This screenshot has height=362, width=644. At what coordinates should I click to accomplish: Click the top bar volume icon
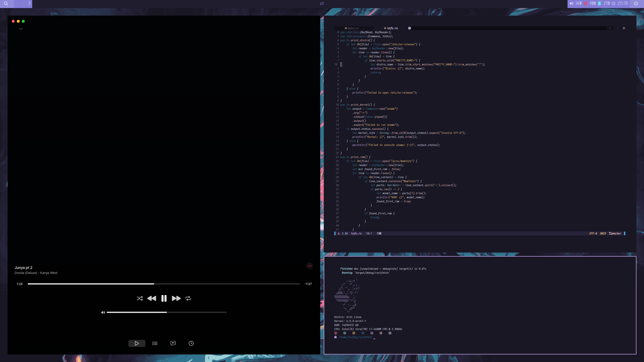[571, 4]
